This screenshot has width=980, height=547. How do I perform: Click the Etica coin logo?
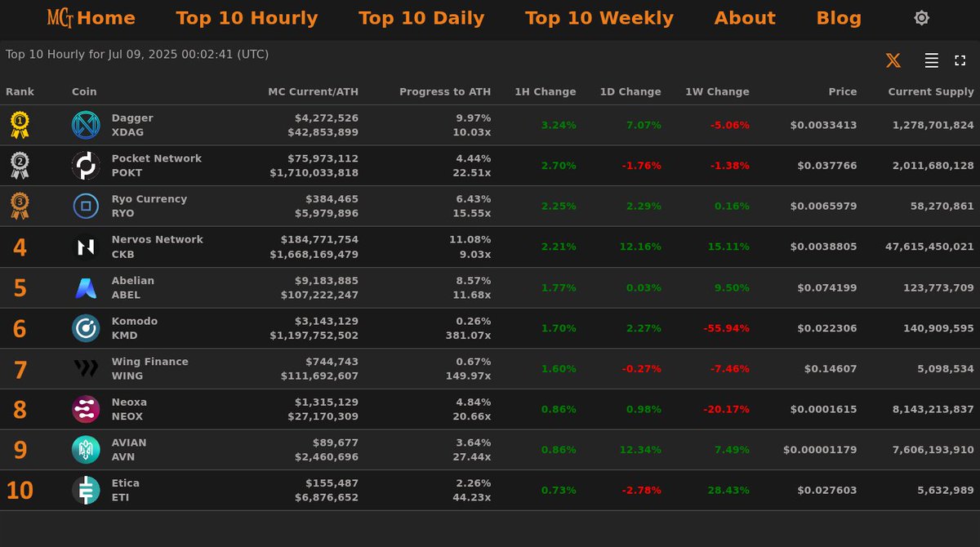[86, 491]
